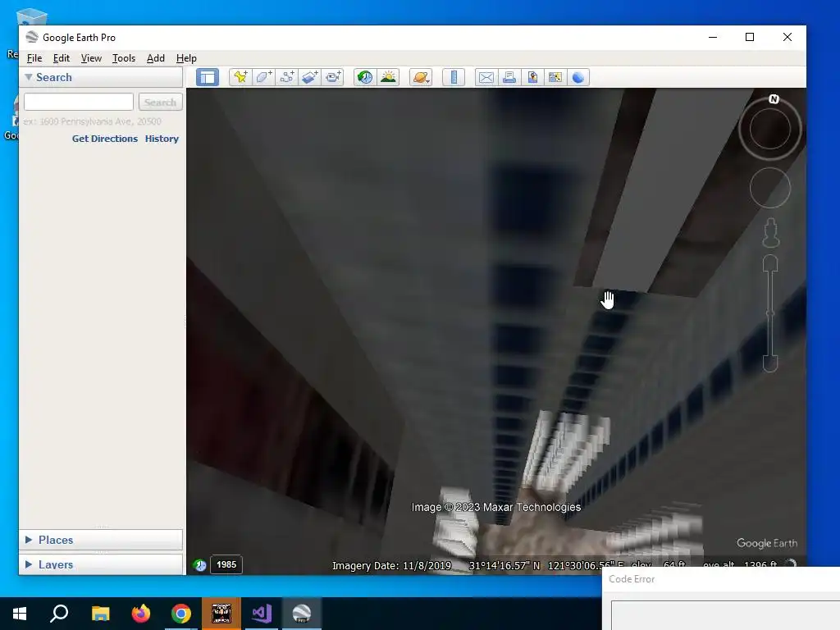
Task: Click View in Google Maps icon
Action: tap(555, 77)
